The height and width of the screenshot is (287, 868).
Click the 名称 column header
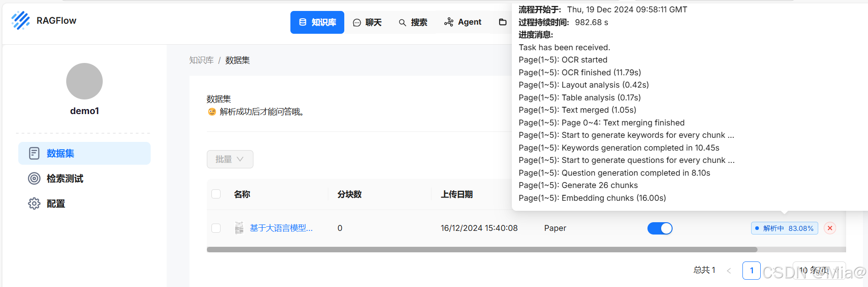[x=242, y=194]
